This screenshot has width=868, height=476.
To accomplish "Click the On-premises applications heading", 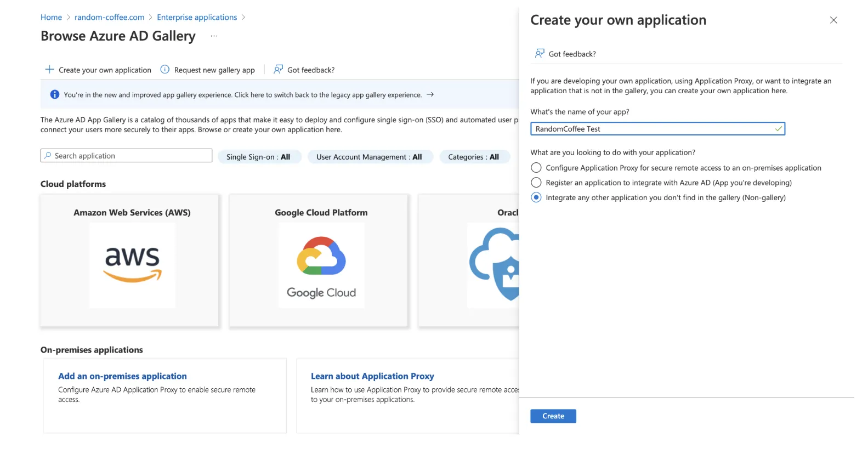I will [92, 350].
